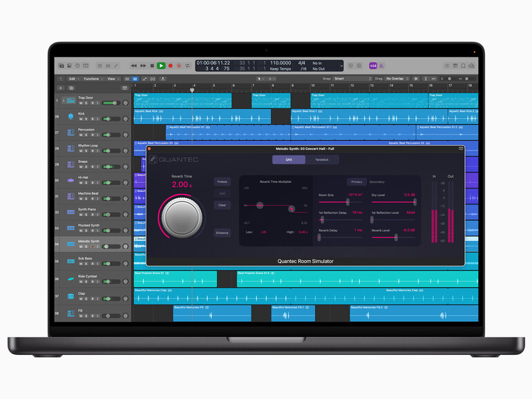Select the Secondary tab in Quantec
Screen dimensions: 532x399
tap(377, 182)
